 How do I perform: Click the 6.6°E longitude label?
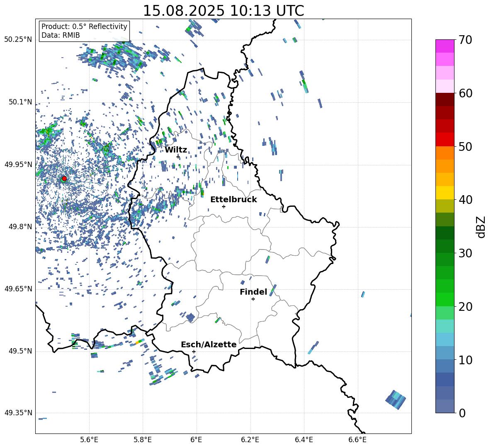(x=357, y=440)
